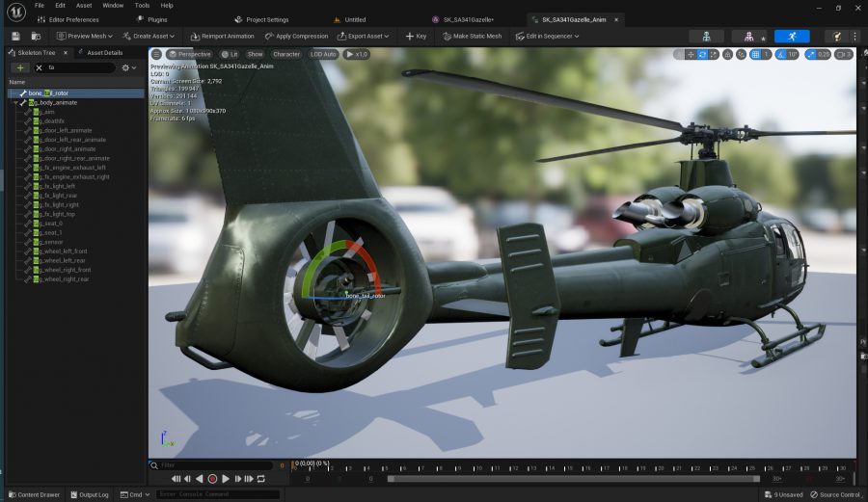
Task: Click the Apply Compression tool
Action: point(296,36)
